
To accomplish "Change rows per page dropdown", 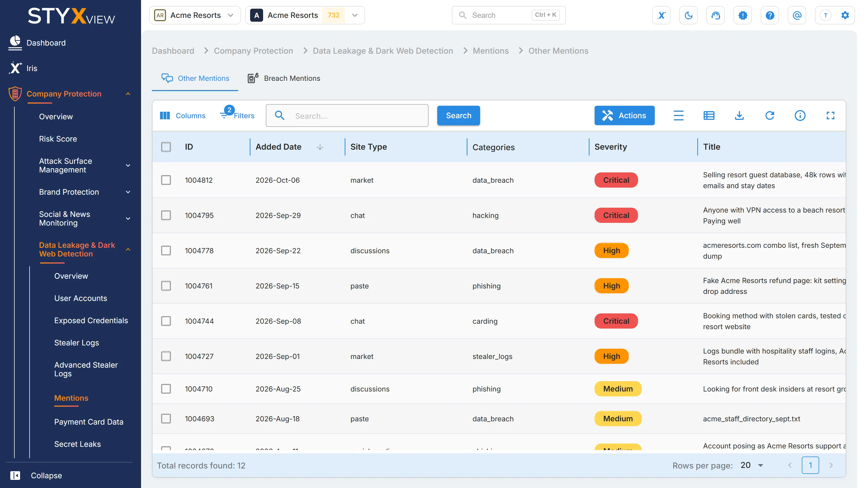I will point(752,465).
